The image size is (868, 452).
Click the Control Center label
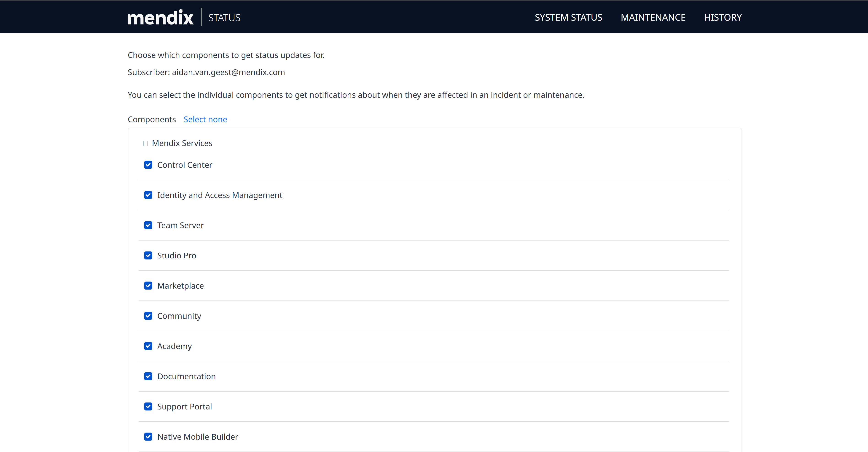[185, 165]
